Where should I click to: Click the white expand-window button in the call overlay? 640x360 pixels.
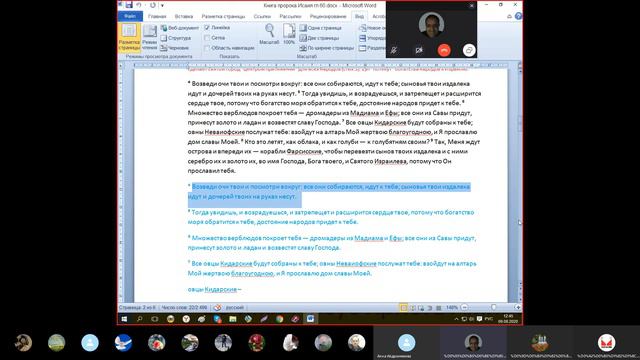click(x=469, y=50)
